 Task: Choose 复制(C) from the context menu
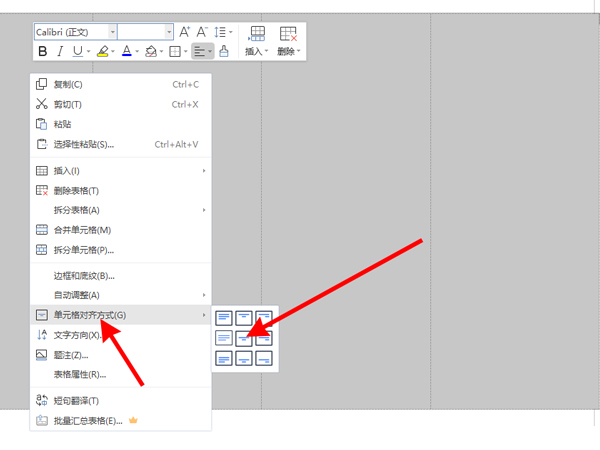click(x=68, y=85)
